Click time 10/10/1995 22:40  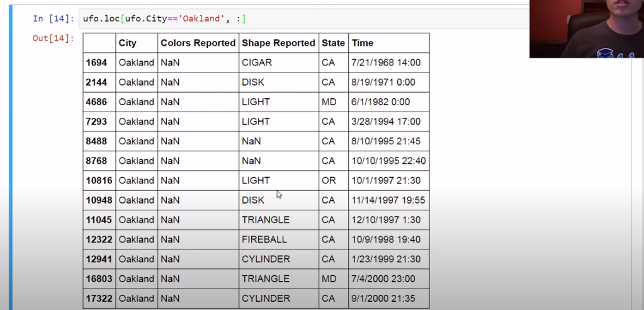(x=388, y=161)
